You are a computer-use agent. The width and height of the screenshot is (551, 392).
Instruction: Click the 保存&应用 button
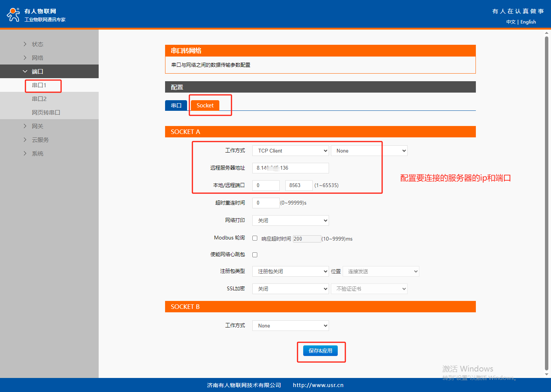pyautogui.click(x=321, y=351)
